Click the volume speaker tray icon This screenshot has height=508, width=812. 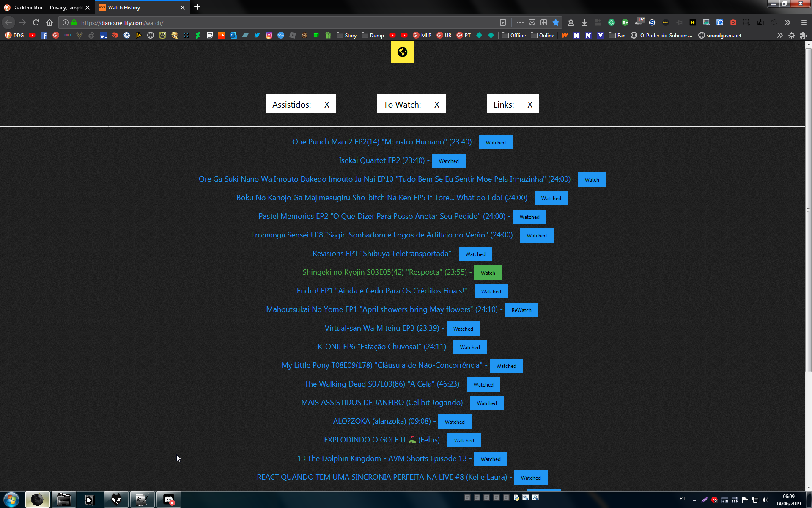coord(765,500)
